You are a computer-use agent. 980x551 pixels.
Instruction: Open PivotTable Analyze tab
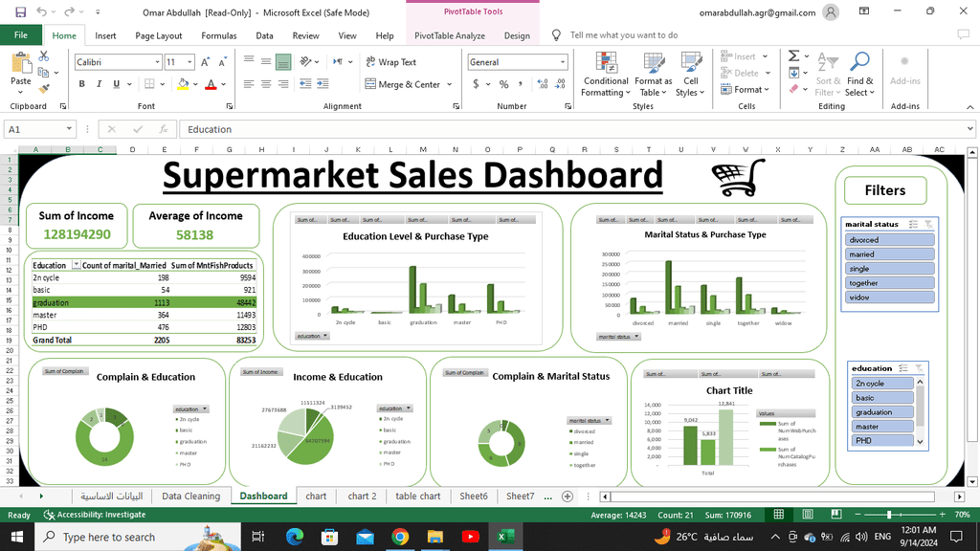(450, 35)
